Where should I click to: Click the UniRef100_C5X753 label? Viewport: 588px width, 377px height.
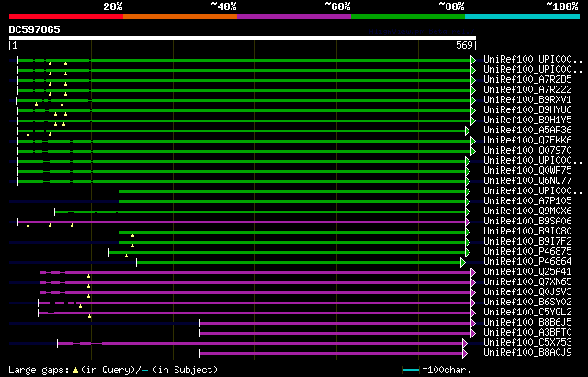pyautogui.click(x=527, y=343)
